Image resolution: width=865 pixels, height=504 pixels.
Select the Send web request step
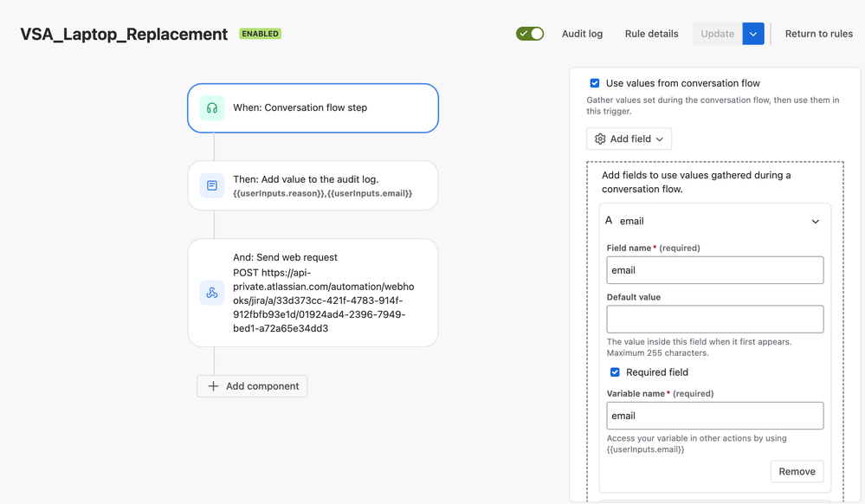(313, 293)
